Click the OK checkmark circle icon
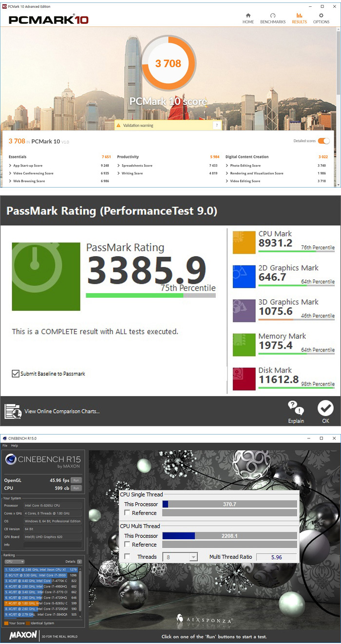The image size is (341, 644). pyautogui.click(x=325, y=408)
